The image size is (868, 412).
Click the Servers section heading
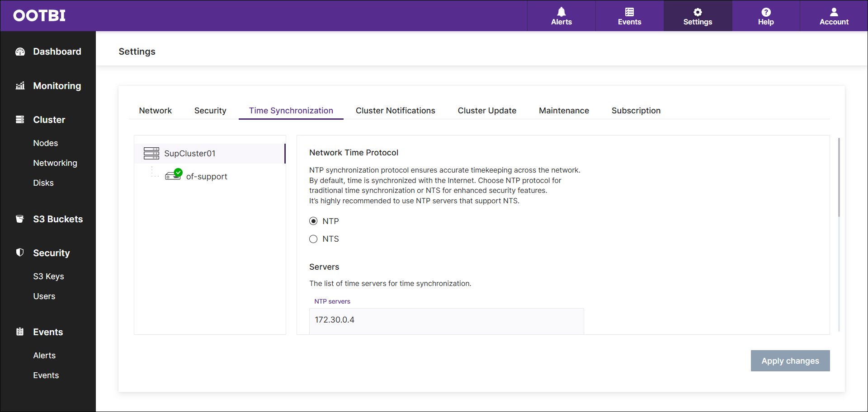(324, 267)
